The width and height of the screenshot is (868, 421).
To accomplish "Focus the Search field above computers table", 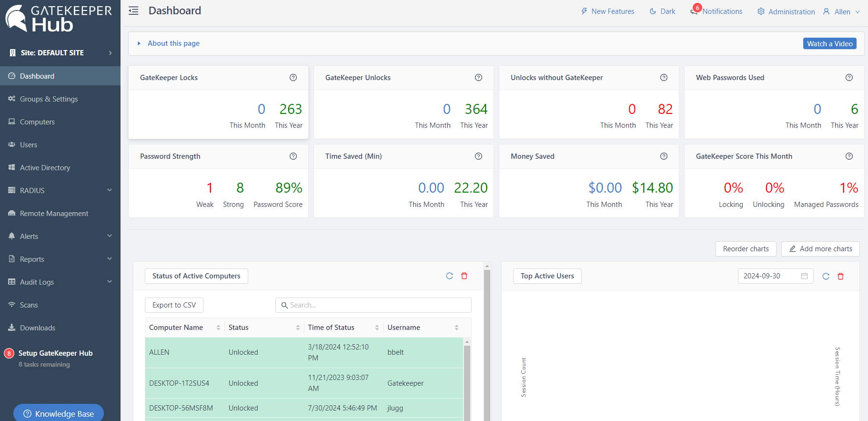I will (373, 305).
